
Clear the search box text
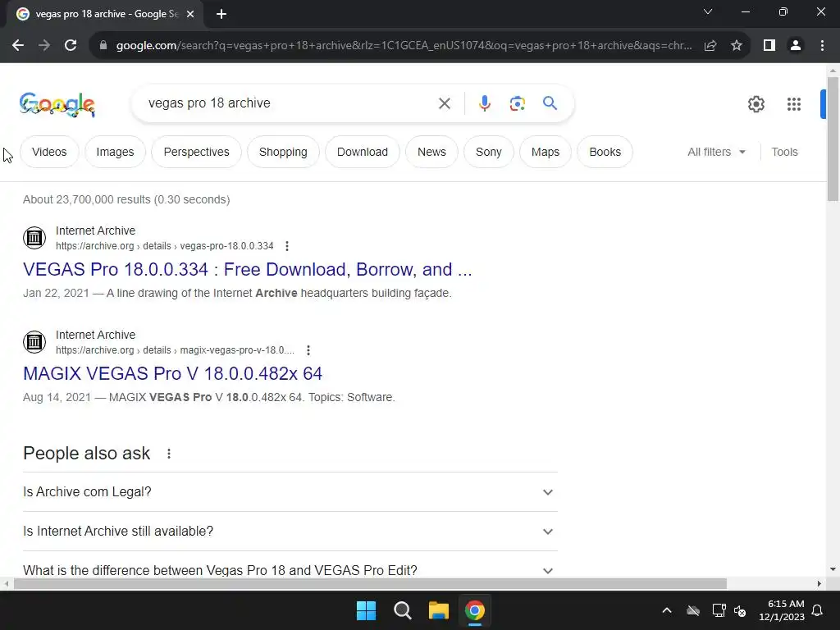tap(445, 103)
